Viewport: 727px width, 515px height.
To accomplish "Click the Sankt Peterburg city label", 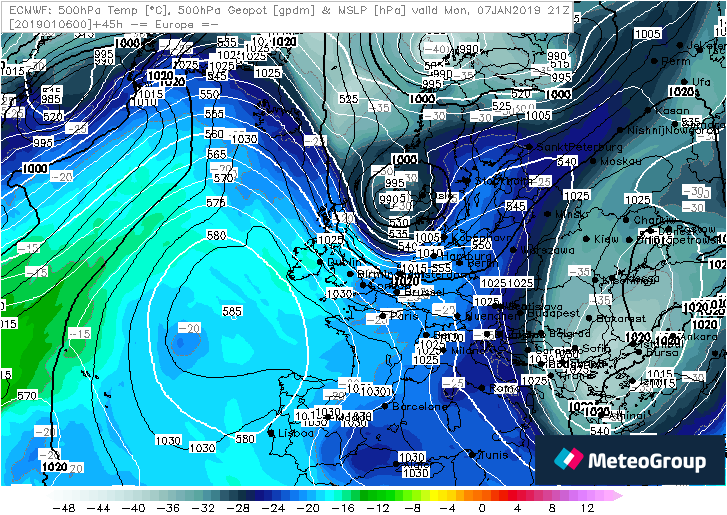I will click(x=574, y=147).
